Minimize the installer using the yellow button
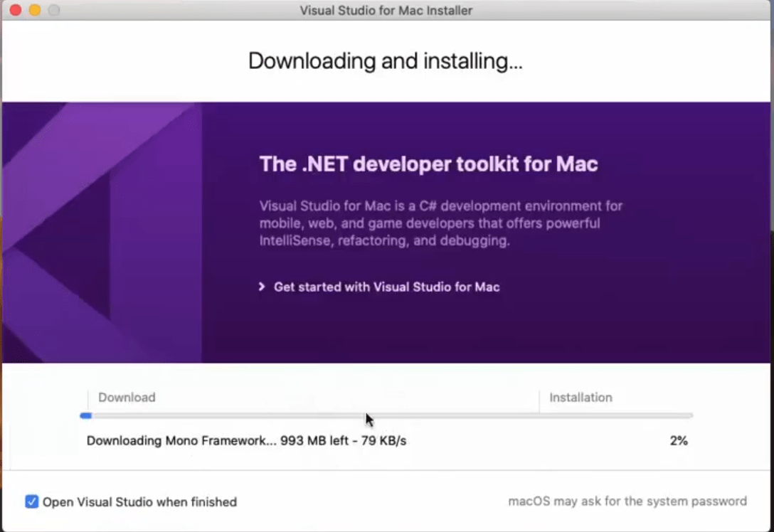This screenshot has width=774, height=532. tap(34, 11)
